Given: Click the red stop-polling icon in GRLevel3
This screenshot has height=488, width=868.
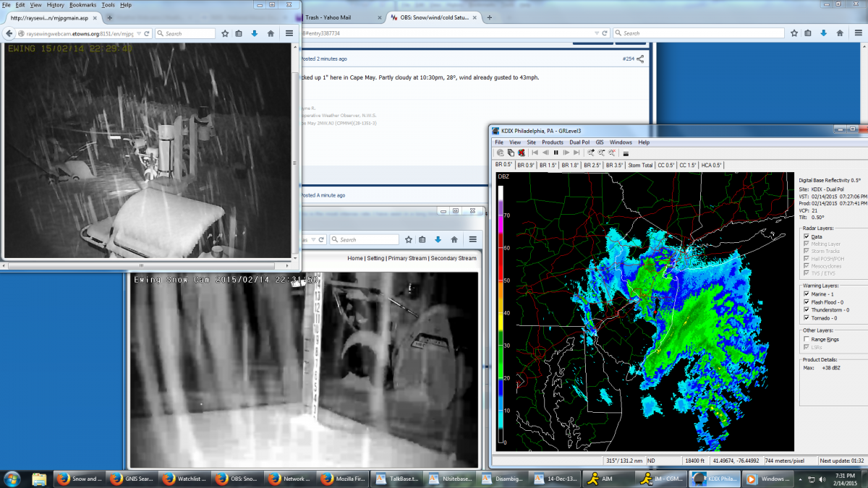Looking at the screenshot, I should click(x=520, y=153).
